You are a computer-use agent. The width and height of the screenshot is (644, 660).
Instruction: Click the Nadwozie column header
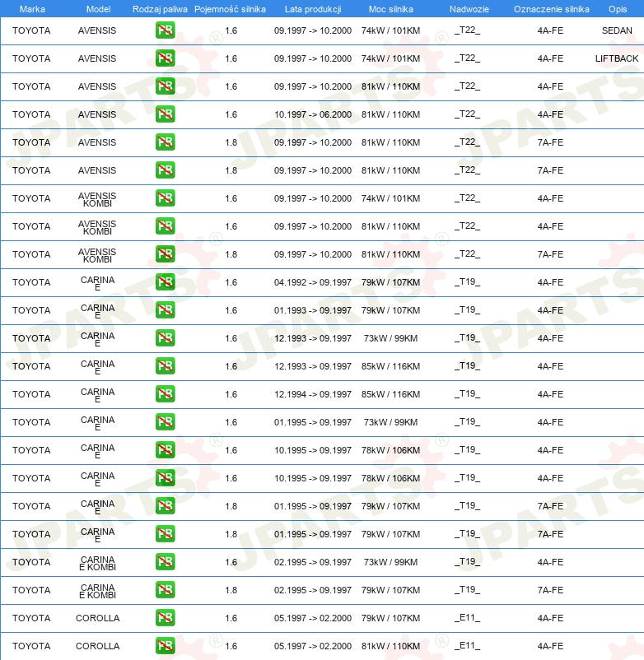coord(469,9)
